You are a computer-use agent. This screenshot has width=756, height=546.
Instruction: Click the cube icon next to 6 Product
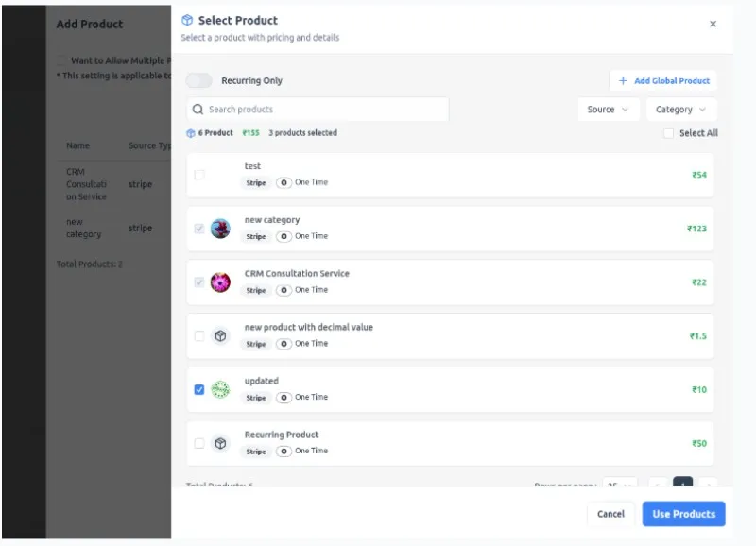(191, 133)
